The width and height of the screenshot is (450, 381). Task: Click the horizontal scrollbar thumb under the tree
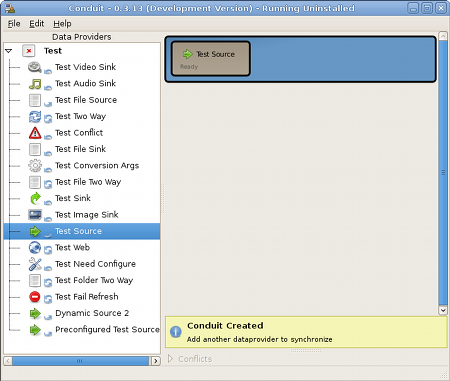pyautogui.click(x=80, y=361)
